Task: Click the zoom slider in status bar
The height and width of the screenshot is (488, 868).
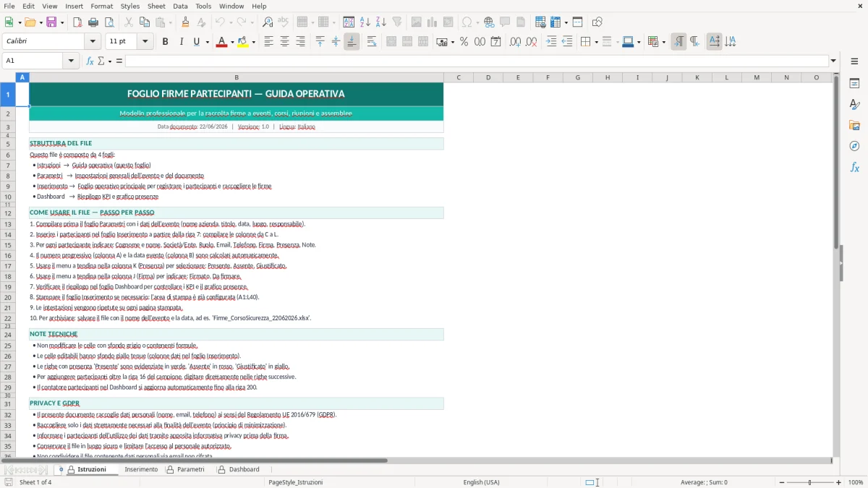Action: tap(809, 482)
